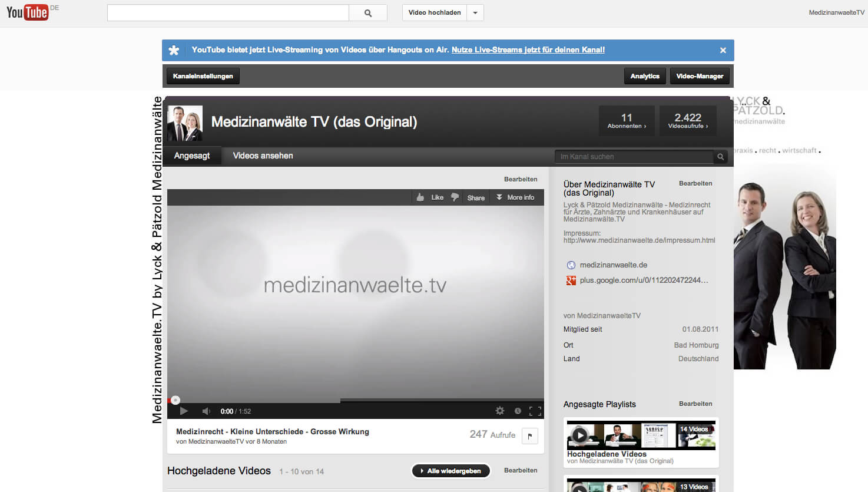Open the 11 Abonnenten counter
The image size is (868, 492).
click(627, 121)
